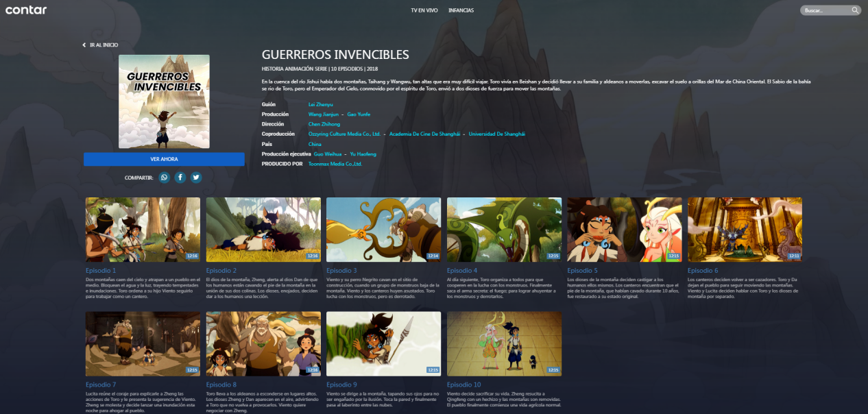This screenshot has height=414, width=868.
Task: Click the magnifying glass search icon
Action: click(x=855, y=10)
